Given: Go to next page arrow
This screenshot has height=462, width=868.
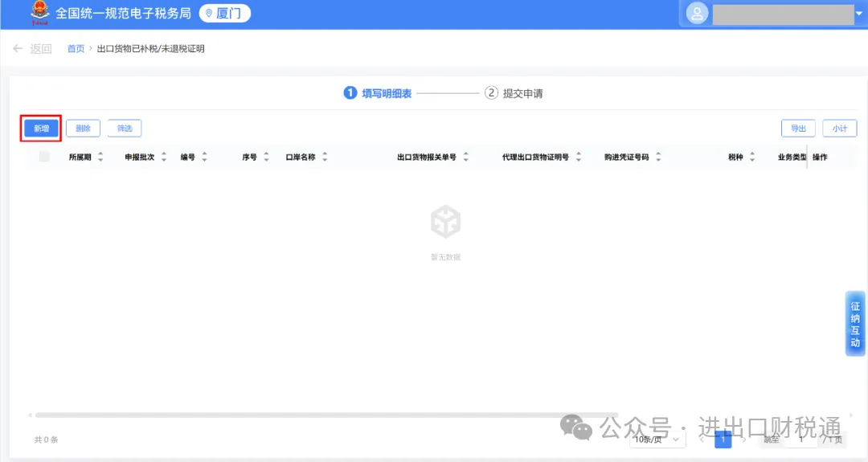Looking at the screenshot, I should (744, 440).
